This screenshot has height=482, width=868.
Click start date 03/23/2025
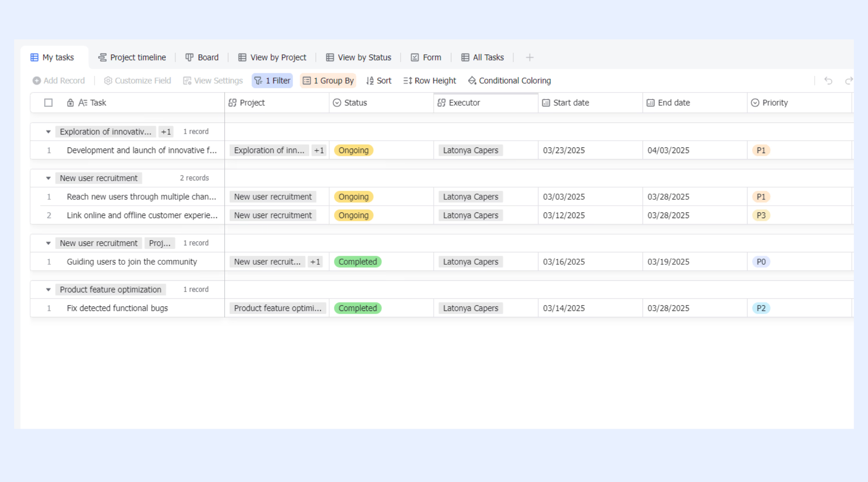click(564, 150)
